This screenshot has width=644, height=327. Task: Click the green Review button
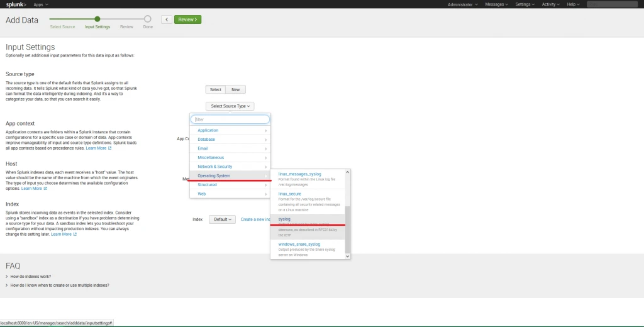click(x=187, y=19)
